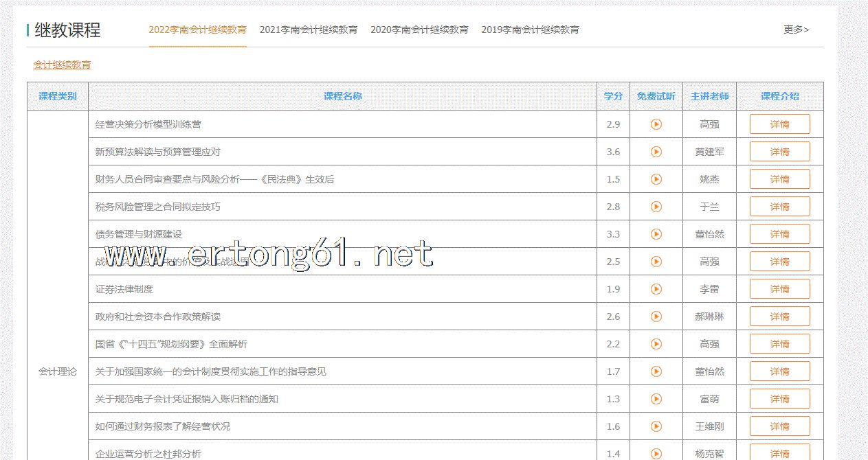Open 详情 for 经营决策分析模型训练营
Image resolution: width=868 pixels, height=460 pixels.
tap(779, 124)
